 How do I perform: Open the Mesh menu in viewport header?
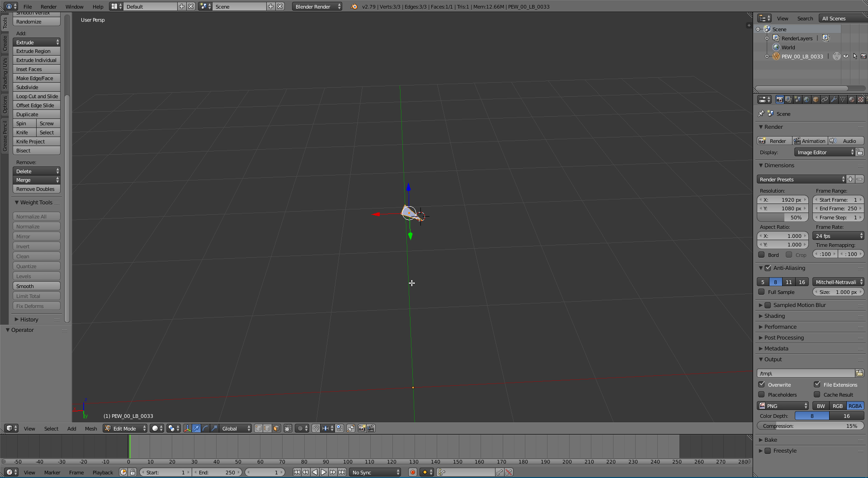tap(91, 428)
